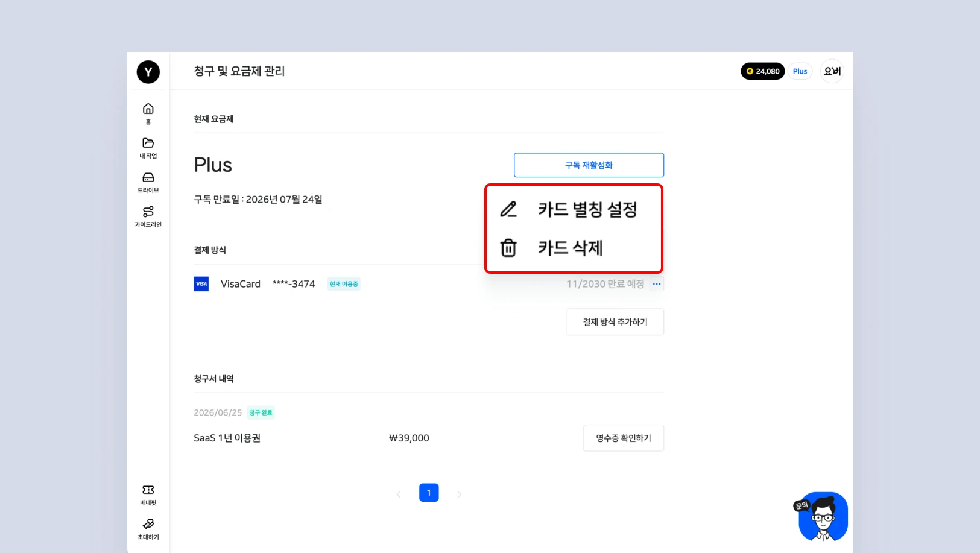Open 베네핏 ticket icon in sidebar

pos(148,495)
